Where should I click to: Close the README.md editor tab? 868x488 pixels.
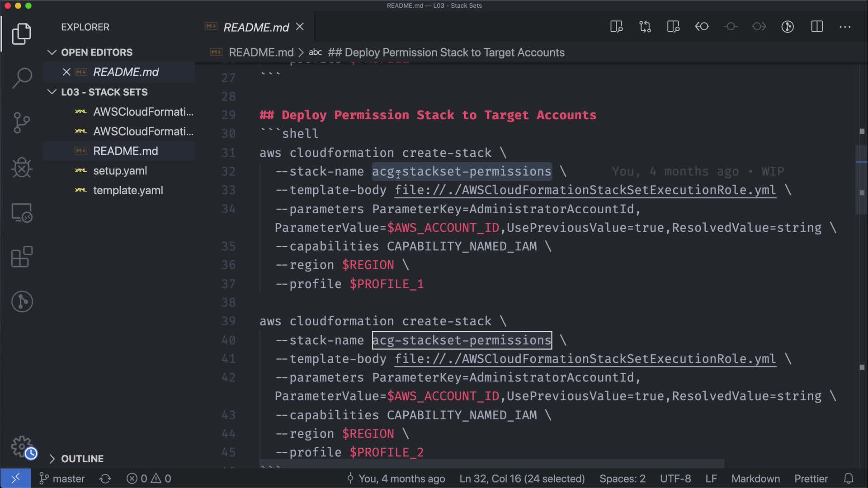[300, 27]
